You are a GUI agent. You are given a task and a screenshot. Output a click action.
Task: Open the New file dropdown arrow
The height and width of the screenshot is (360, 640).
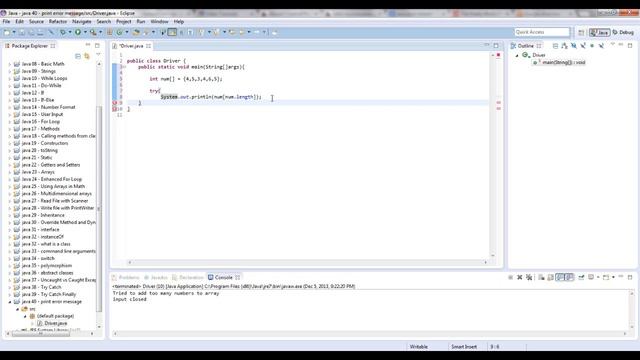(14, 32)
